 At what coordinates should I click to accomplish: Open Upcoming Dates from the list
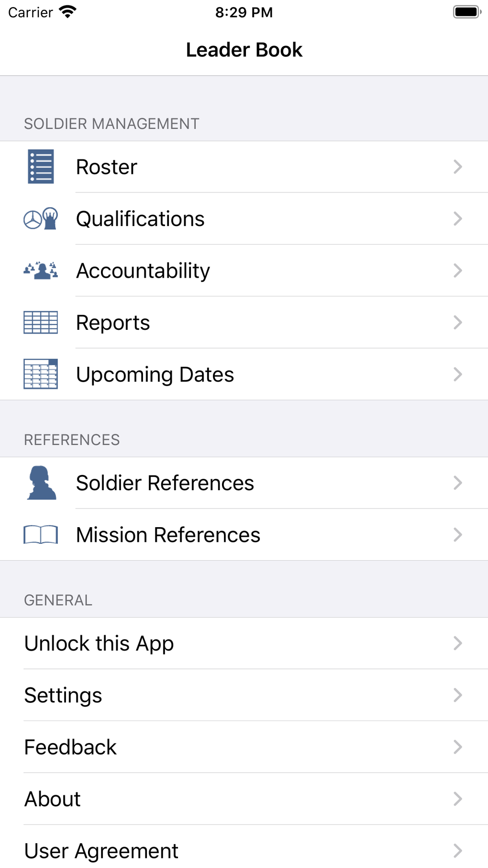coord(155,374)
